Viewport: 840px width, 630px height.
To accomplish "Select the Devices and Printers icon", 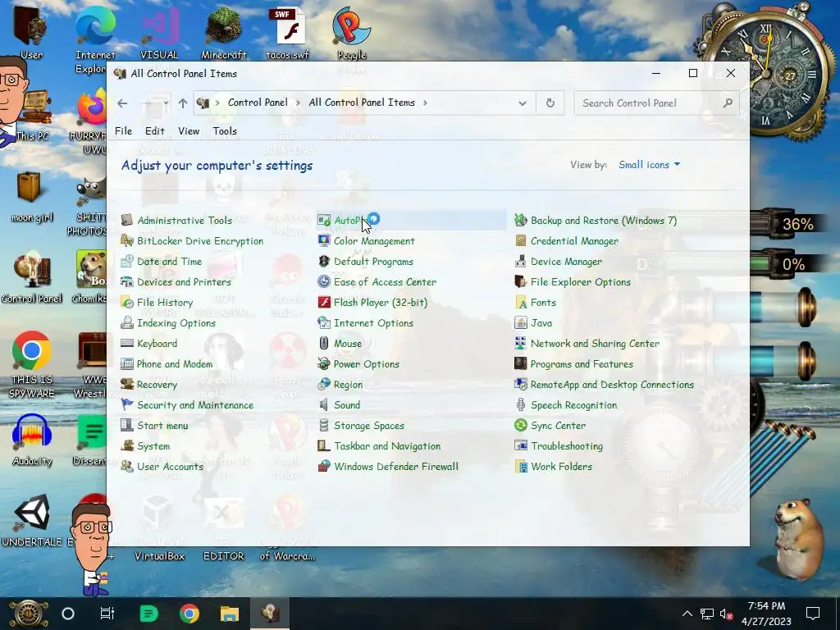I will 127,282.
